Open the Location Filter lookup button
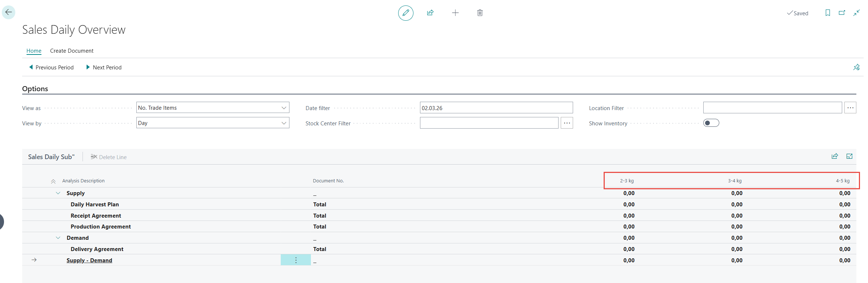This screenshot has width=868, height=283. point(850,108)
